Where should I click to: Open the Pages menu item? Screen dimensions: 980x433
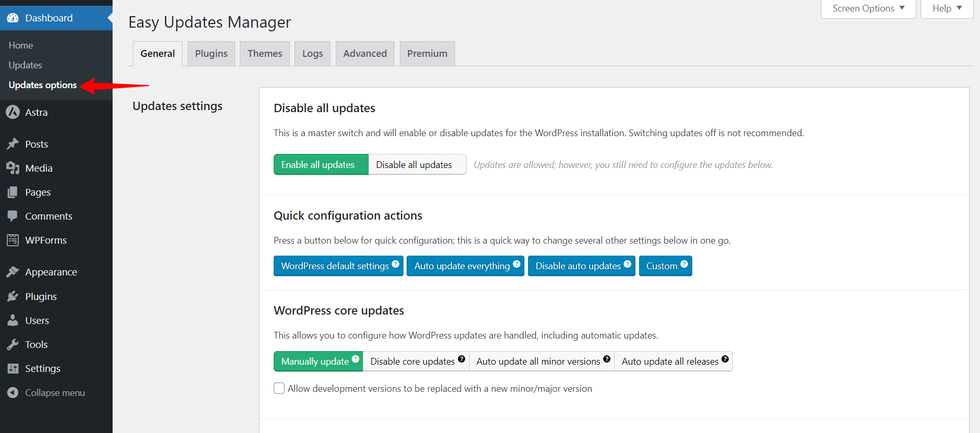56,192
